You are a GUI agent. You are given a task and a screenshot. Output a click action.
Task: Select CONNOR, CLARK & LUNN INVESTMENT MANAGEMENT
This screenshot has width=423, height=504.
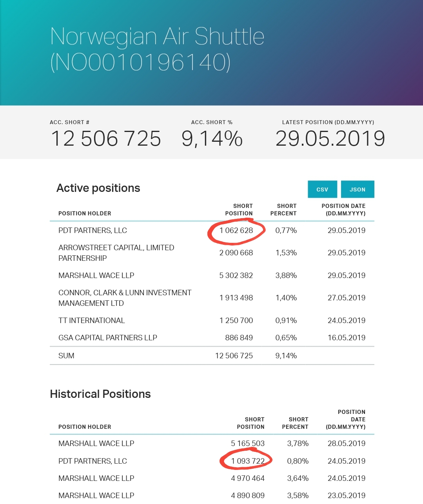coord(125,298)
